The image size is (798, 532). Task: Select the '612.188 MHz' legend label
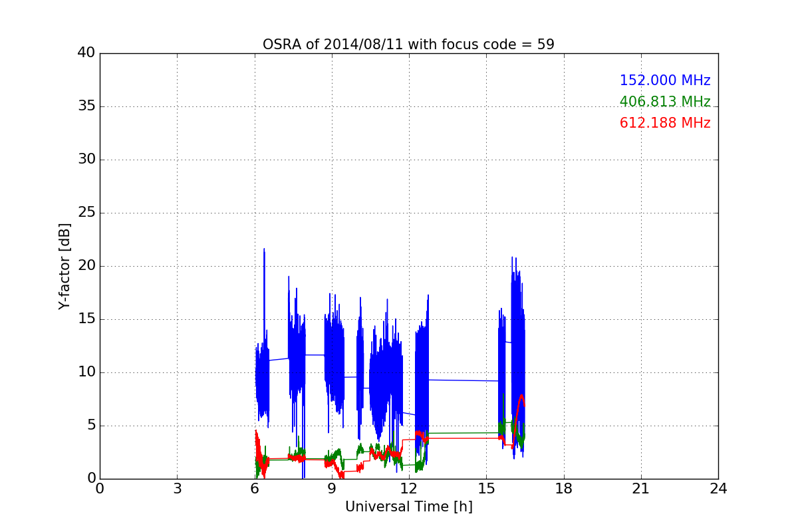tap(665, 123)
